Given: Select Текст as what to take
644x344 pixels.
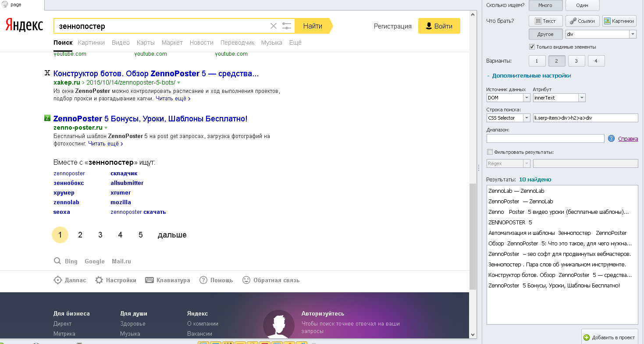Looking at the screenshot, I should coord(545,21).
